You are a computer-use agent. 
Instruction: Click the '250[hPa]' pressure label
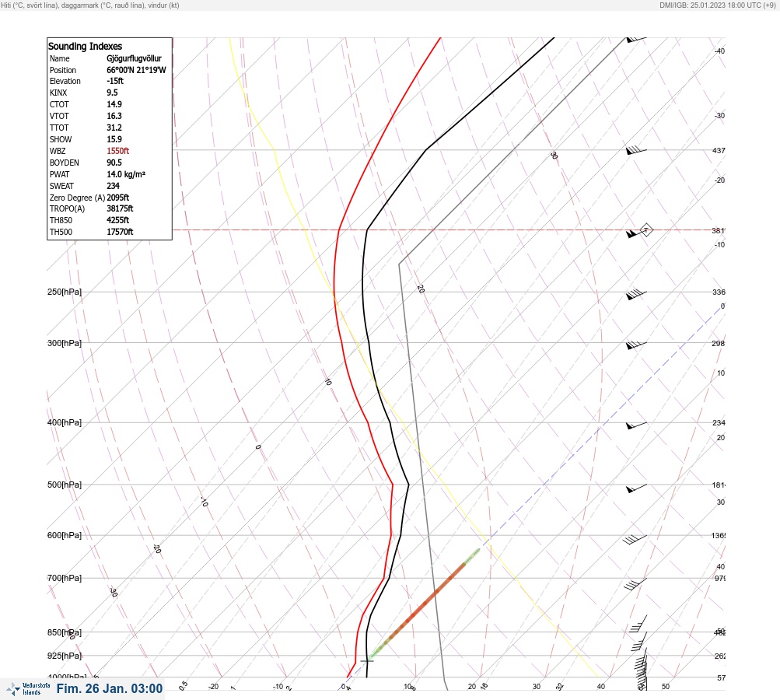coord(65,292)
